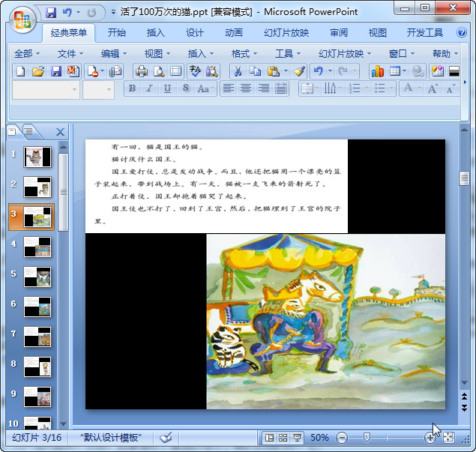Image resolution: width=476 pixels, height=452 pixels.
Task: Align text to the right
Action: 264,88
